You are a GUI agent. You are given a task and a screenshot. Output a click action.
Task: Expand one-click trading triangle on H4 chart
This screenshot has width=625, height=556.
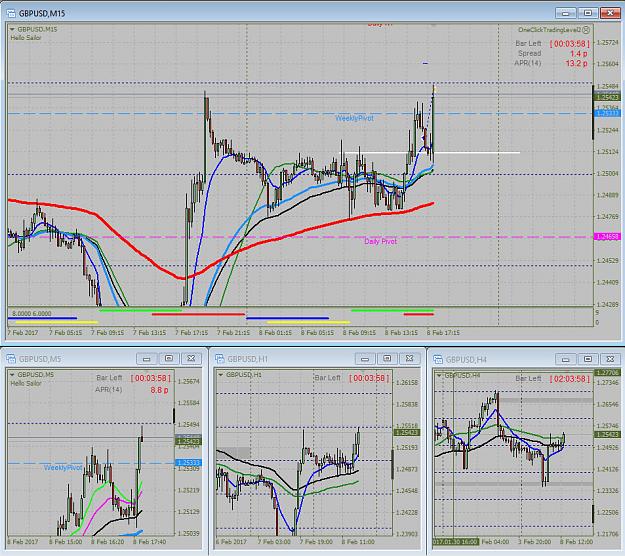click(x=439, y=375)
